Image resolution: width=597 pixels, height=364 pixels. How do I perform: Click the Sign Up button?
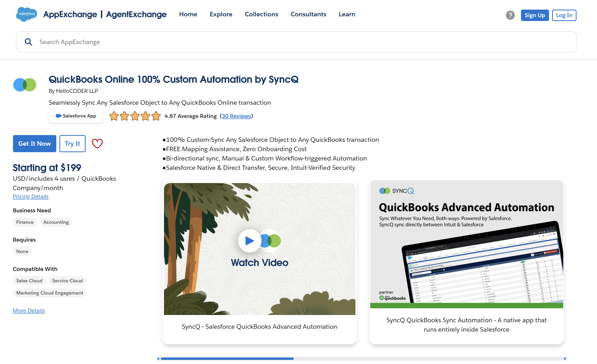(535, 15)
